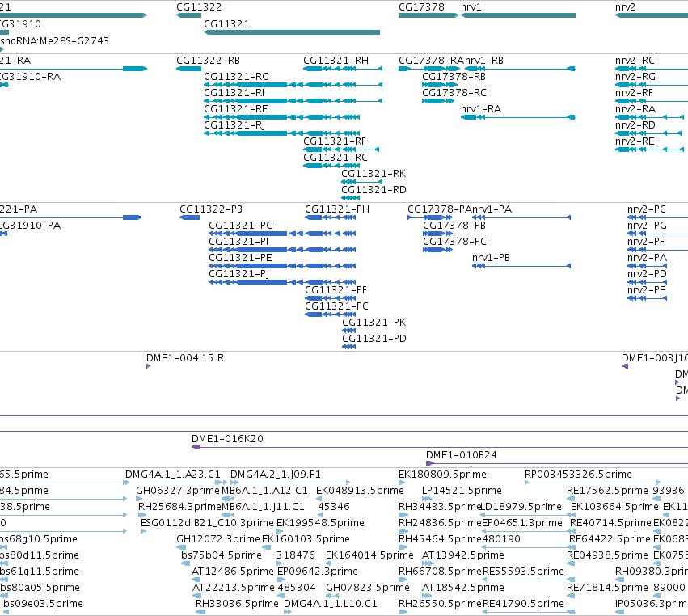The height and width of the screenshot is (616, 688).
Task: Click transcript CG11321-RE
Action: point(235,109)
